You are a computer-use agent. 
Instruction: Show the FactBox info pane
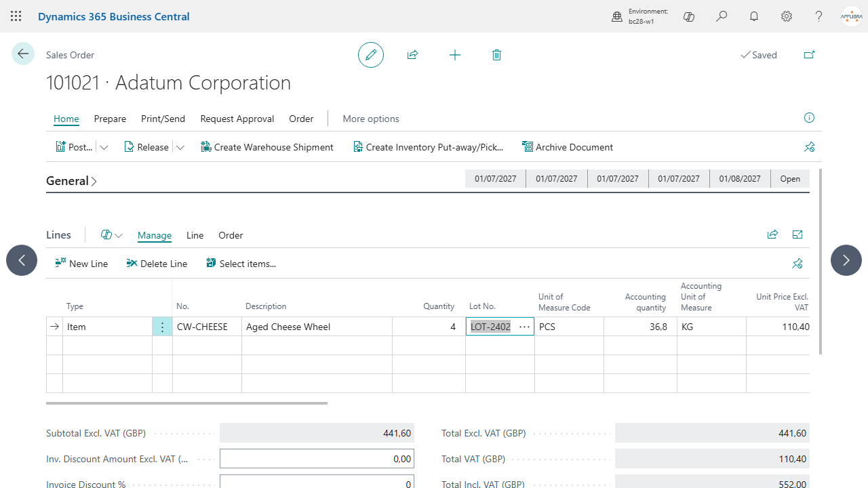809,118
